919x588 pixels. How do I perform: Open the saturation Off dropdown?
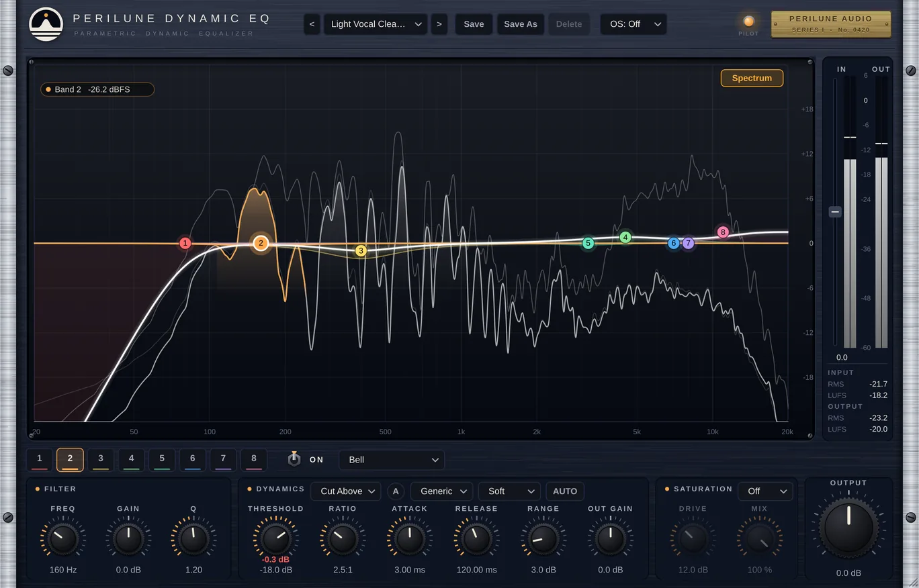765,491
